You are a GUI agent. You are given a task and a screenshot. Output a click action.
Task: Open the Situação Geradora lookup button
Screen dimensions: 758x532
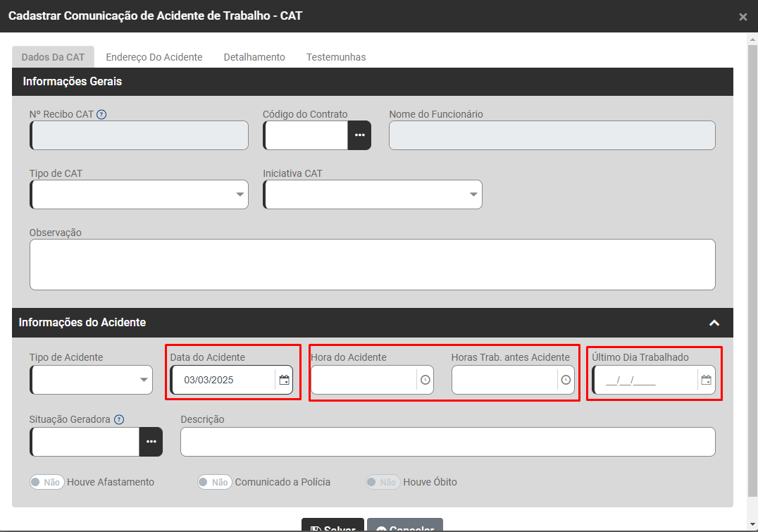[x=151, y=442]
